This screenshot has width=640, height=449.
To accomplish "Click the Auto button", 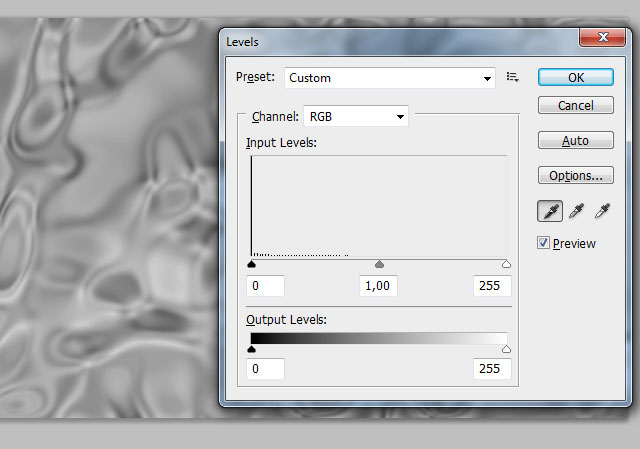I will 576,140.
